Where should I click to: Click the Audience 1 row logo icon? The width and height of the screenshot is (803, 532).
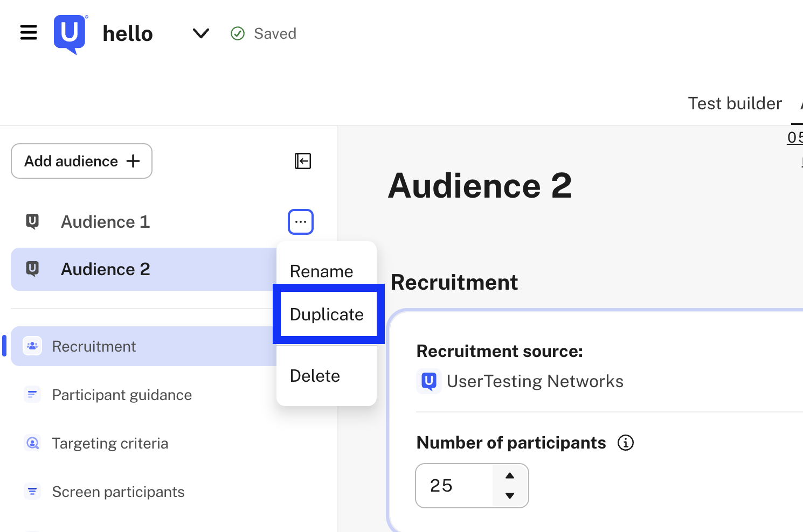click(32, 222)
